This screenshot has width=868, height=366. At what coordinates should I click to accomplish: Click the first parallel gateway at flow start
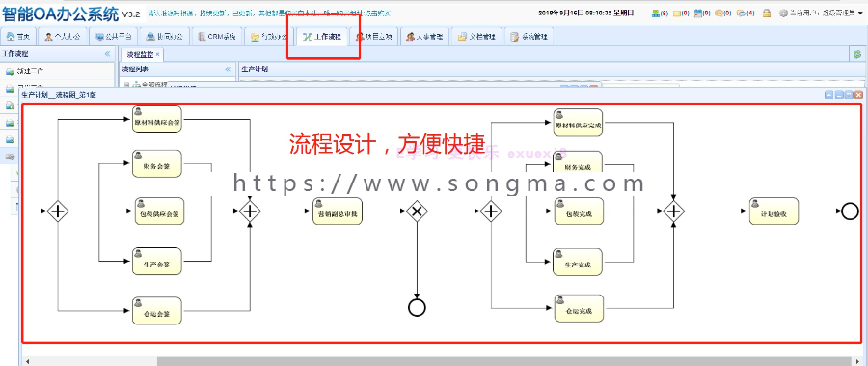(58, 211)
